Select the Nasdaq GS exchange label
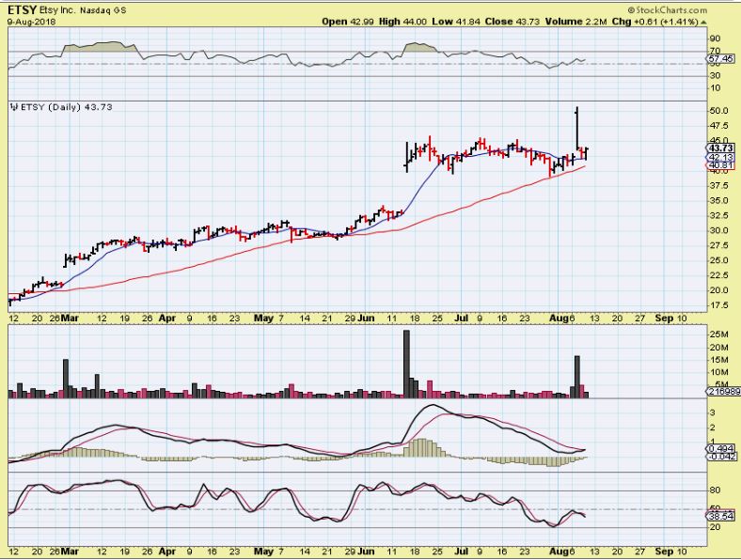This screenshot has height=560, width=741. tap(103, 10)
